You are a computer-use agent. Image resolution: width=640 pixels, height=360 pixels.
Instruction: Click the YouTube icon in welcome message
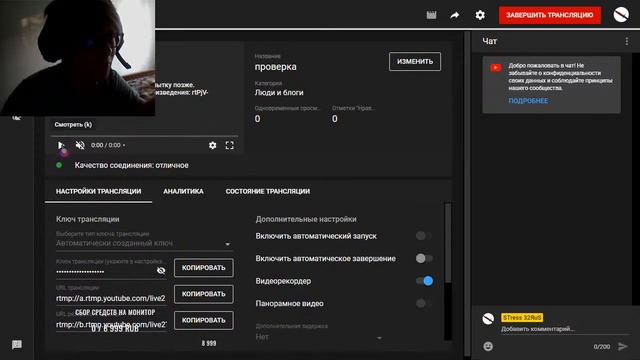point(496,68)
